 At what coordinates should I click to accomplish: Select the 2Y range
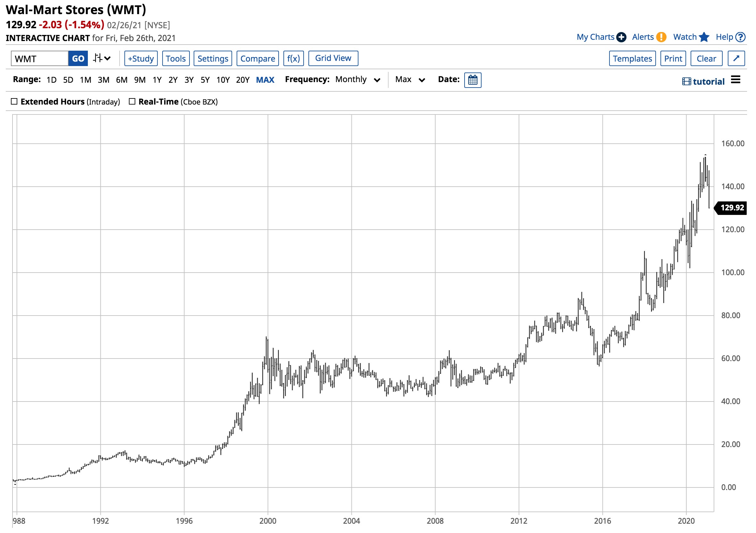point(173,80)
